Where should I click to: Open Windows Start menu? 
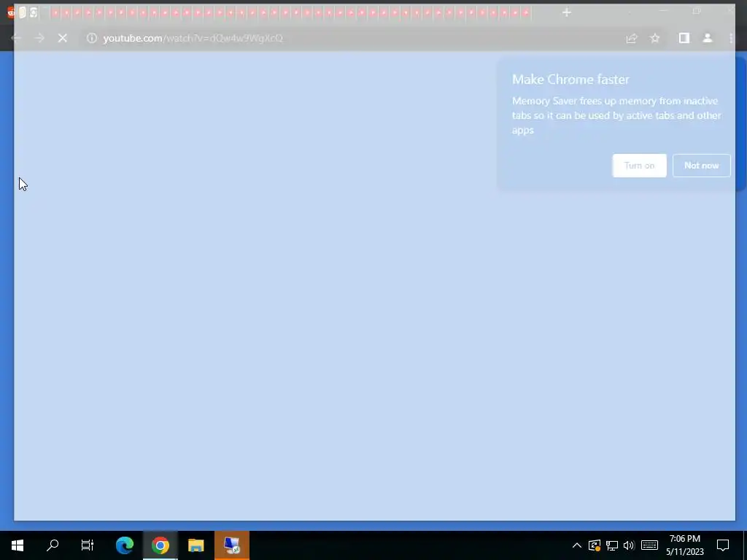pos(18,545)
